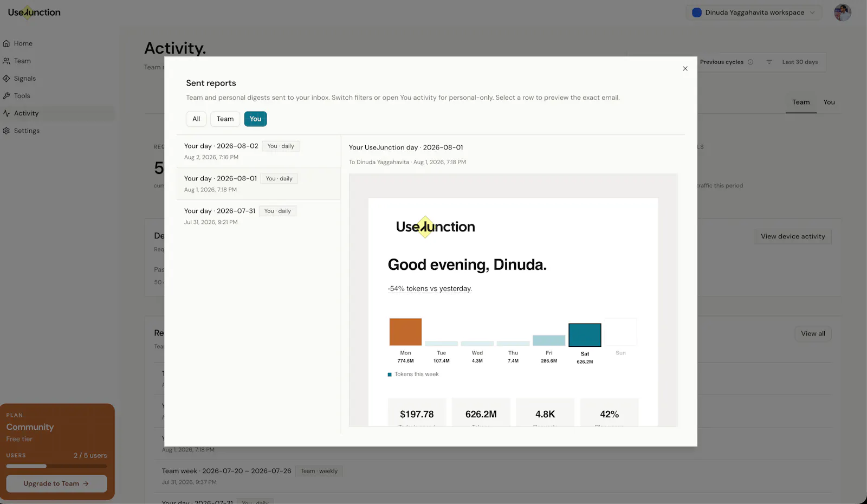Click the Team week 2026-07-20 report row

(x=496, y=476)
